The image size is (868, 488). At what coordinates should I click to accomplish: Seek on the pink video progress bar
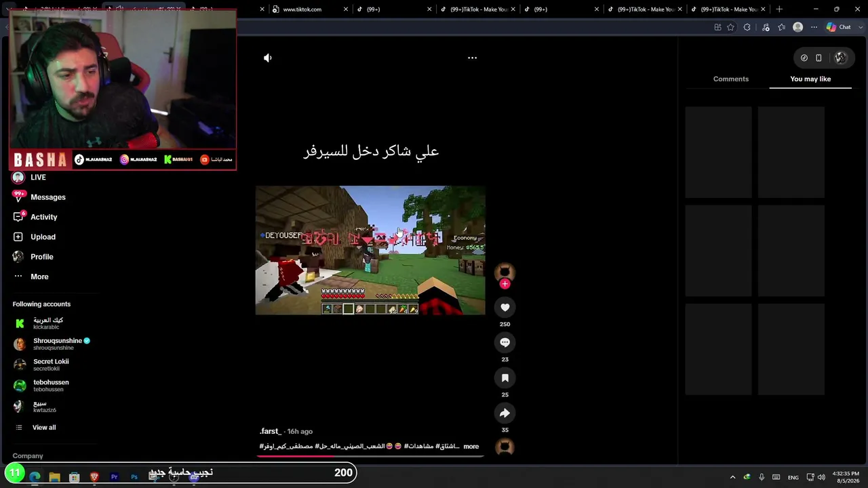coord(370,456)
